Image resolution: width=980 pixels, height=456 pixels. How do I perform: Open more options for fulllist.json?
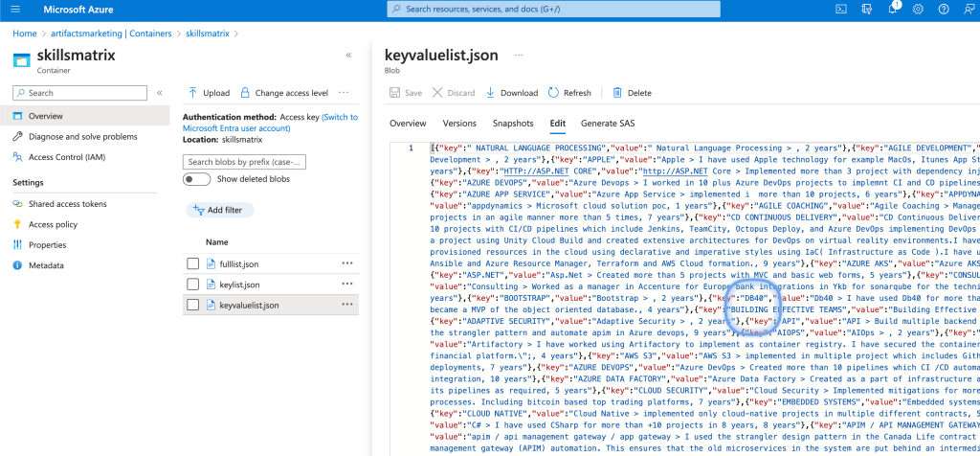tap(347, 263)
